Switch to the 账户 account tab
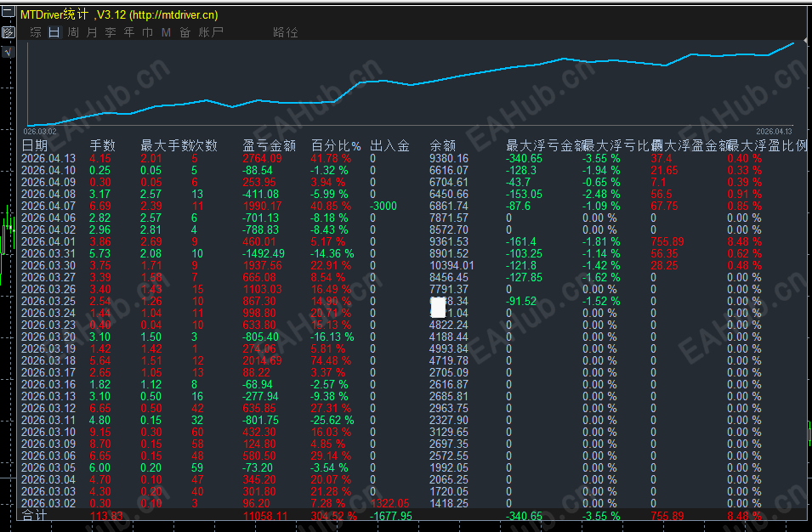This screenshot has height=532, width=812. coord(211,32)
